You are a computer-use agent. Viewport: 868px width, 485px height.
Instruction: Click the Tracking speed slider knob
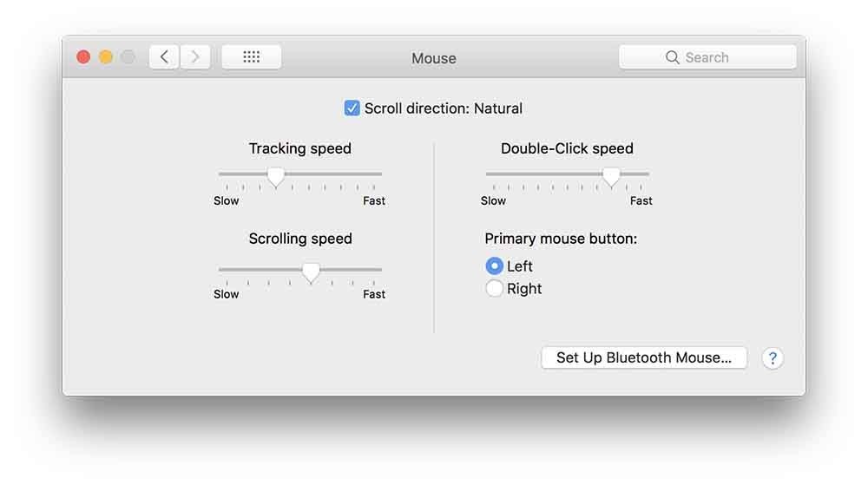pyautogui.click(x=276, y=177)
